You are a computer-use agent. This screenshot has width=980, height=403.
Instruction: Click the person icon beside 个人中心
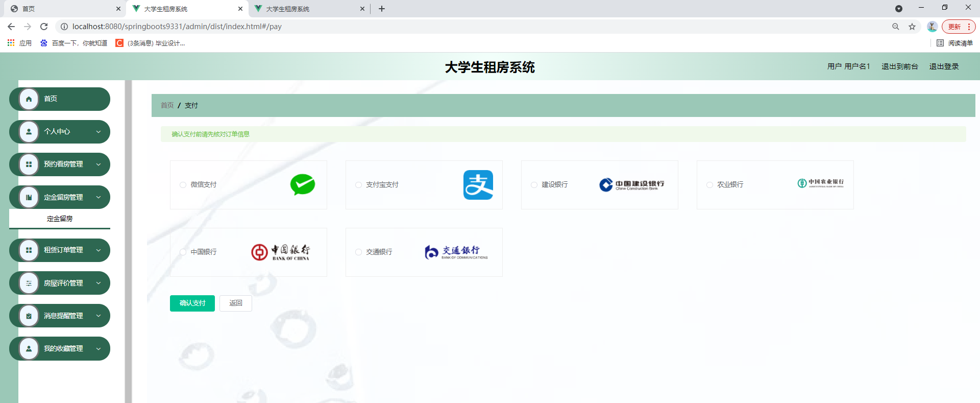coord(29,132)
